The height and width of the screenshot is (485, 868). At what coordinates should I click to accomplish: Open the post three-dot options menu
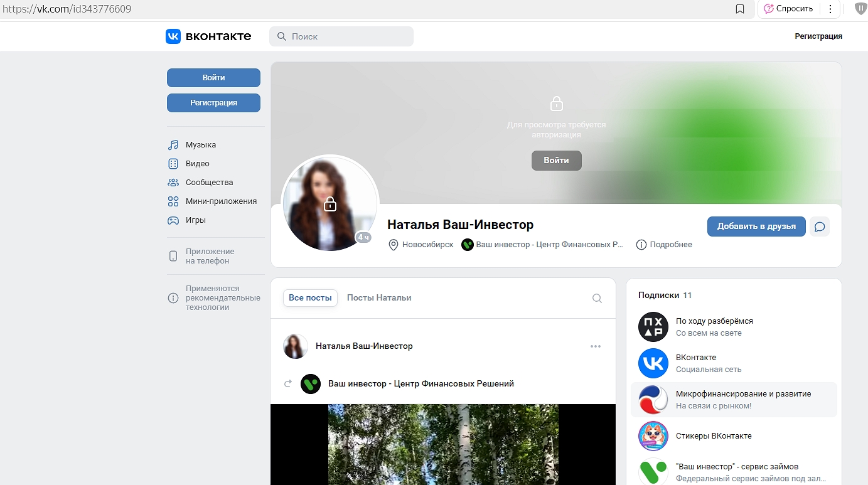(x=596, y=346)
